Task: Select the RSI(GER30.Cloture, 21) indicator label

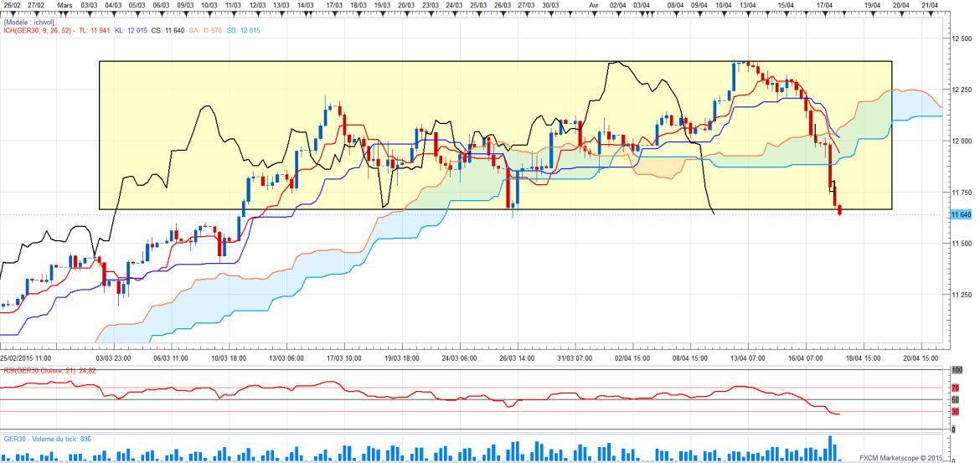Action: pos(51,371)
